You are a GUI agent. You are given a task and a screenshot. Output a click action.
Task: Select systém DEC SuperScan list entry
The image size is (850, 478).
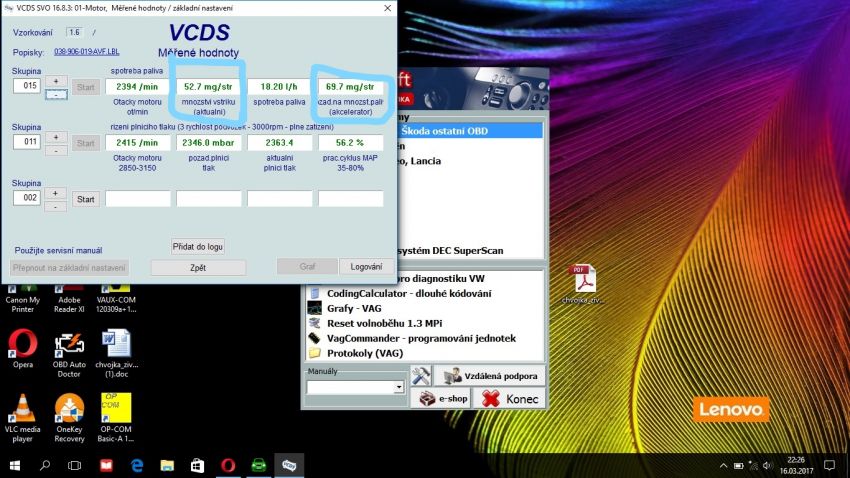pos(450,250)
